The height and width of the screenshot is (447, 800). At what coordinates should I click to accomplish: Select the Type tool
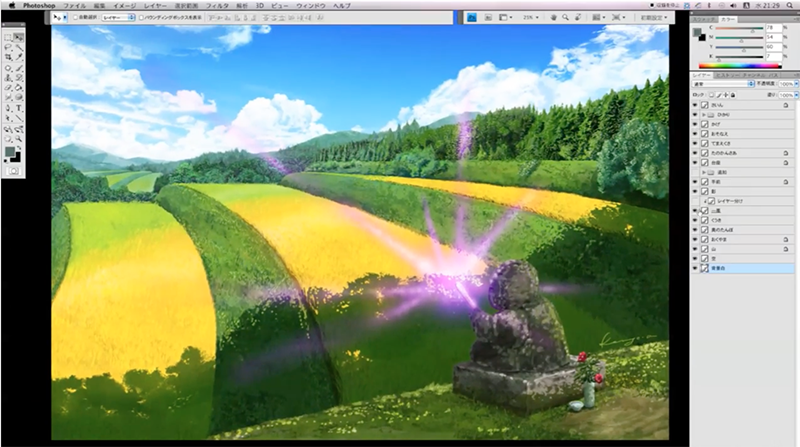point(19,108)
